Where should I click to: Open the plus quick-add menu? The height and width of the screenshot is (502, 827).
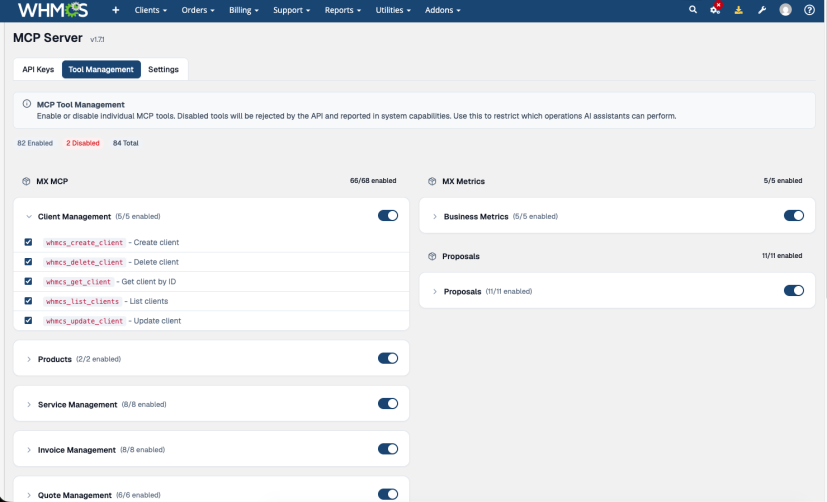point(116,10)
